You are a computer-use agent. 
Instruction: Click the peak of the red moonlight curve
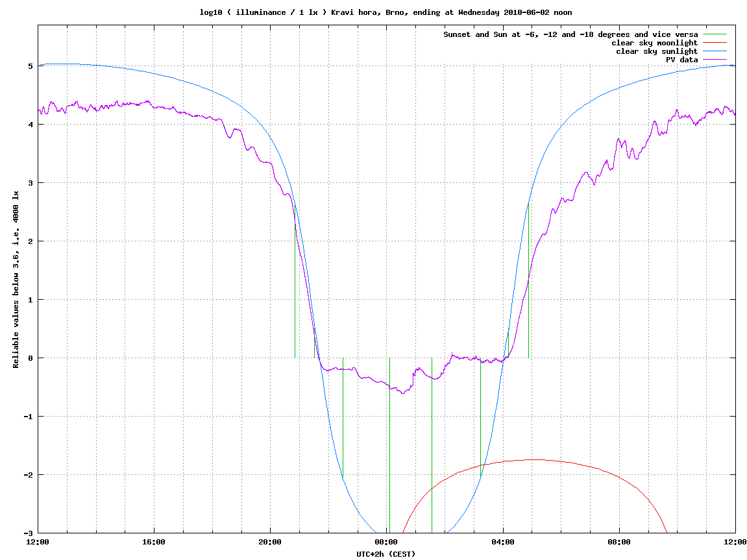click(x=533, y=459)
